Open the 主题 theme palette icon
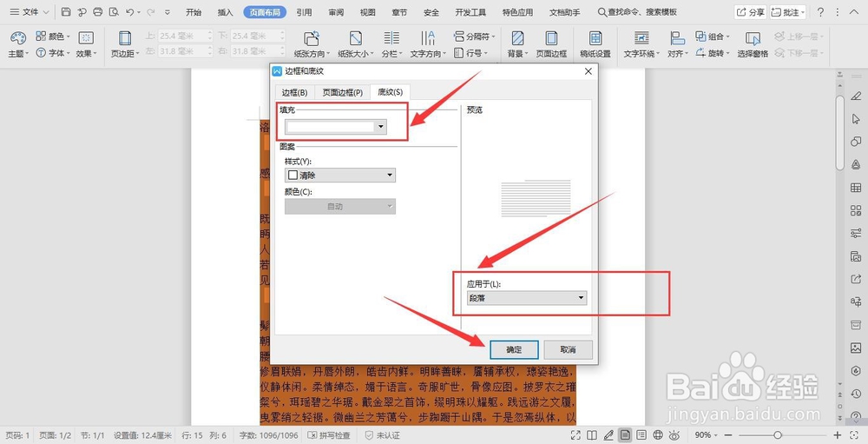This screenshot has height=444, width=868. (18, 37)
